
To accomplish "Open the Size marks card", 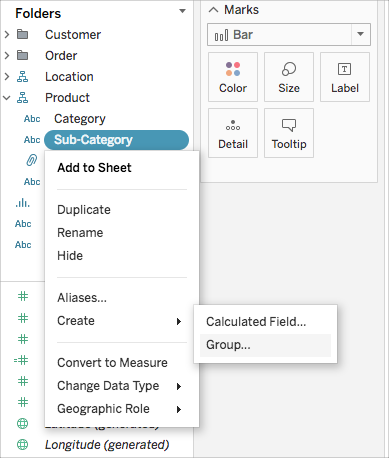I will (x=289, y=77).
